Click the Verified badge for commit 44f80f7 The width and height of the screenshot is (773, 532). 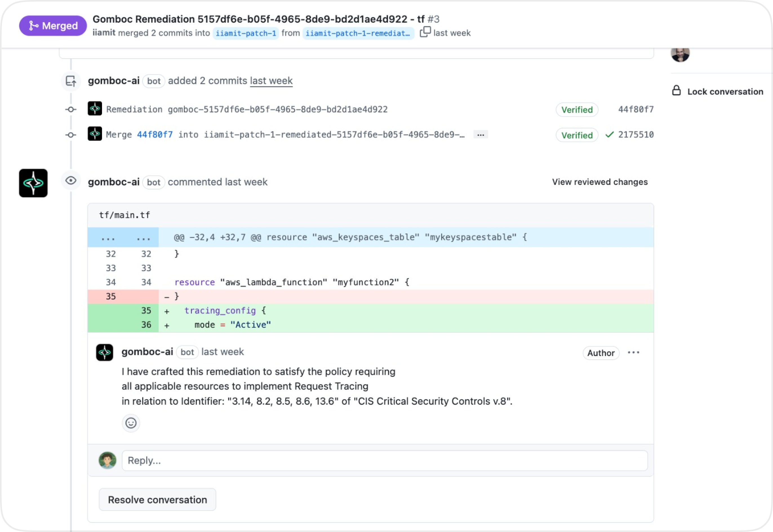pyautogui.click(x=577, y=110)
